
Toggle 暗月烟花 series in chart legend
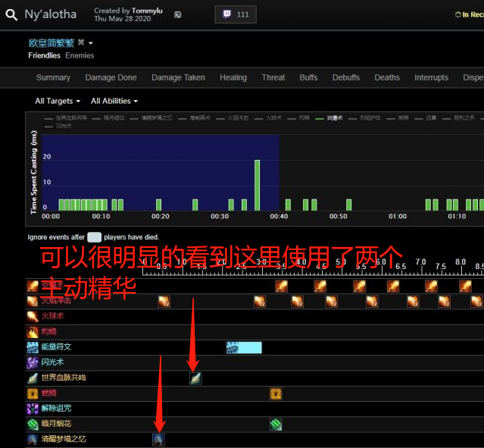point(108,118)
